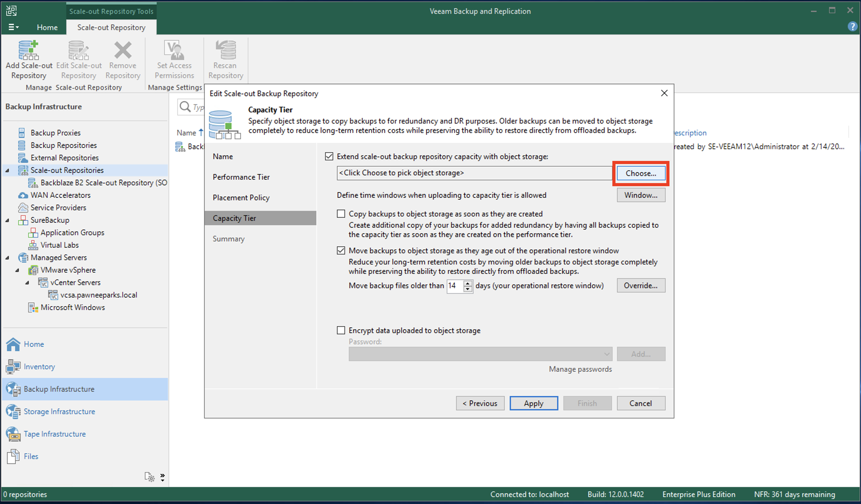Select the VMware vSphere node

68,270
